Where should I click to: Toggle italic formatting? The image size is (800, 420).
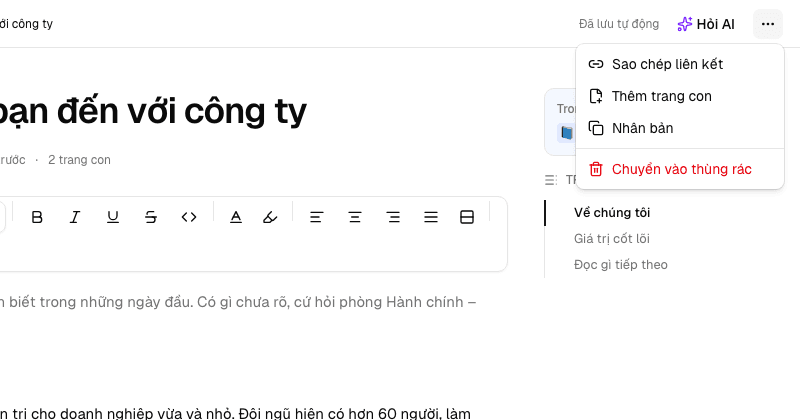click(75, 217)
